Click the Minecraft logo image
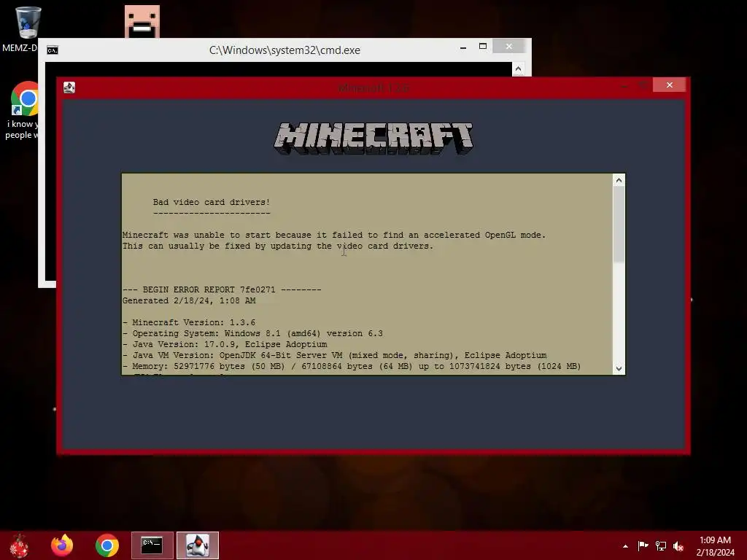The image size is (747, 560). tap(373, 139)
